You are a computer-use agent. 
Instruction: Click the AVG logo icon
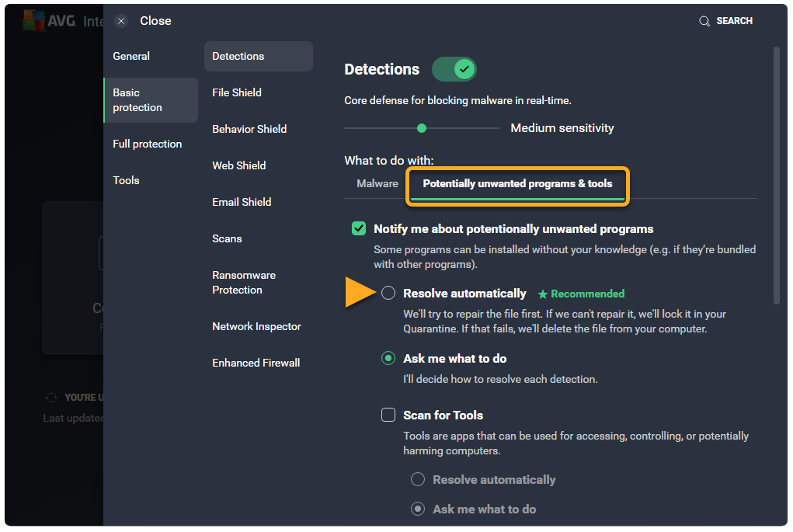click(33, 21)
